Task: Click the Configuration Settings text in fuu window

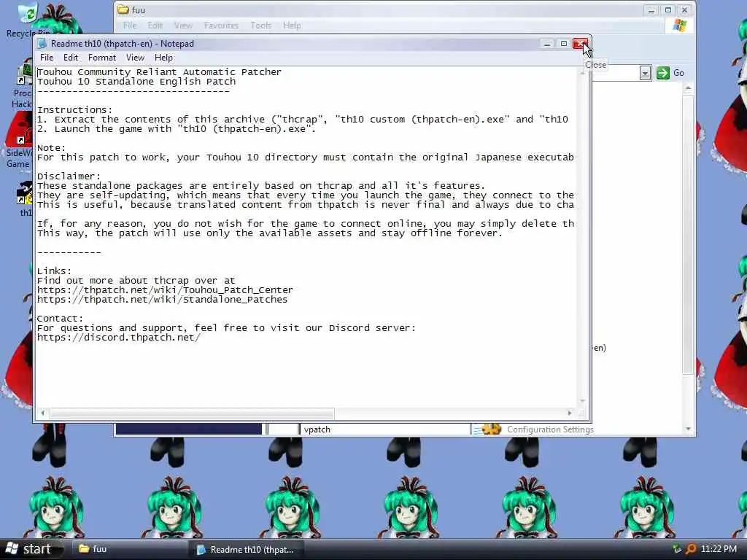Action: (550, 429)
